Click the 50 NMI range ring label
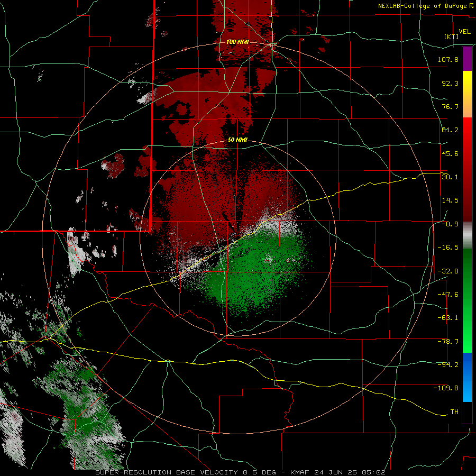 [237, 140]
